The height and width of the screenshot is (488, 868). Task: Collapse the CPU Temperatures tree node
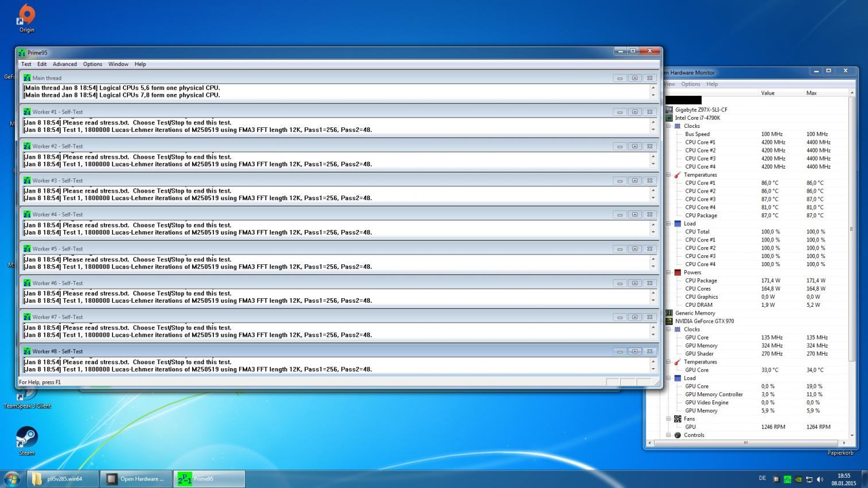point(668,175)
